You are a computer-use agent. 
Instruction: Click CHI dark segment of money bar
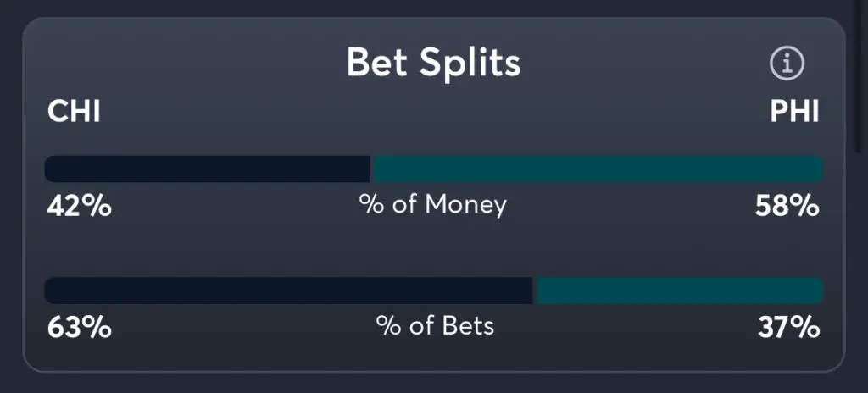tap(207, 169)
